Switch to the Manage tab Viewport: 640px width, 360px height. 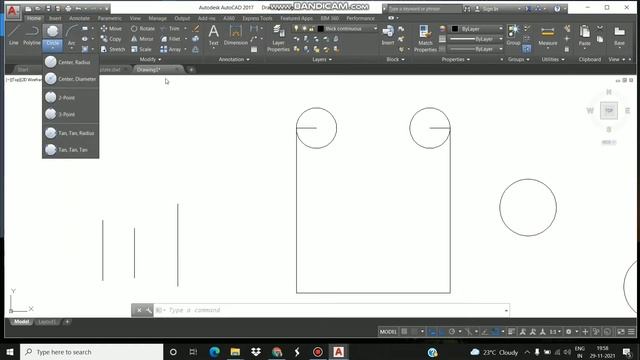point(158,18)
